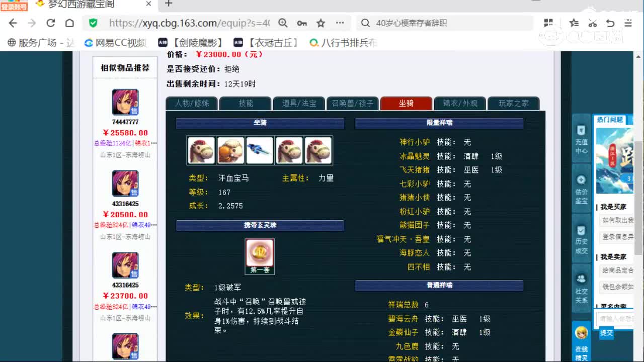The image size is (644, 362).
Task: Click the 神行小驴 mount name
Action: [x=415, y=142]
